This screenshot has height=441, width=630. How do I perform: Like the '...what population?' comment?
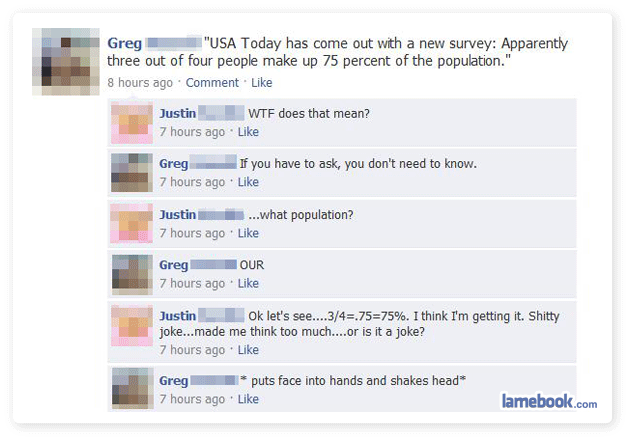pyautogui.click(x=248, y=233)
